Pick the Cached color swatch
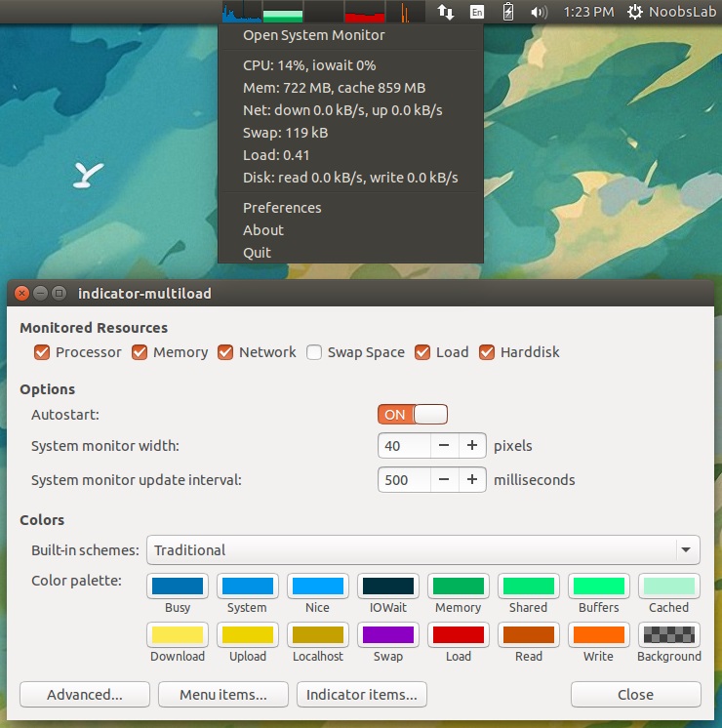The width and height of the screenshot is (722, 728). pyautogui.click(x=669, y=586)
